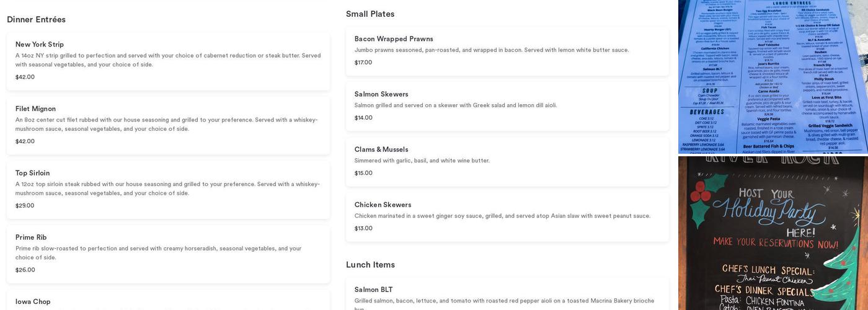Click the Bacon Wrapped Prawns card
This screenshot has width=868, height=310.
[x=507, y=51]
